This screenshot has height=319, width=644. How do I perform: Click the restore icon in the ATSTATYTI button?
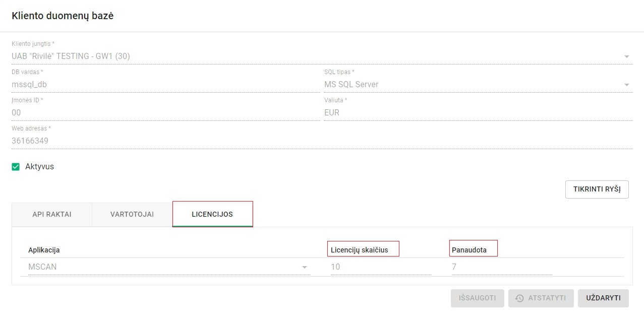point(519,298)
